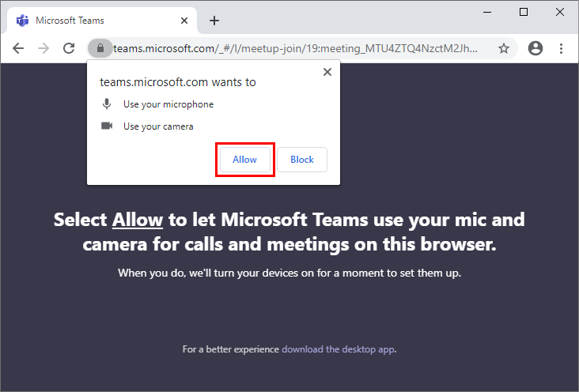This screenshot has width=579, height=392.
Task: Click the padlock site info icon
Action: 100,48
